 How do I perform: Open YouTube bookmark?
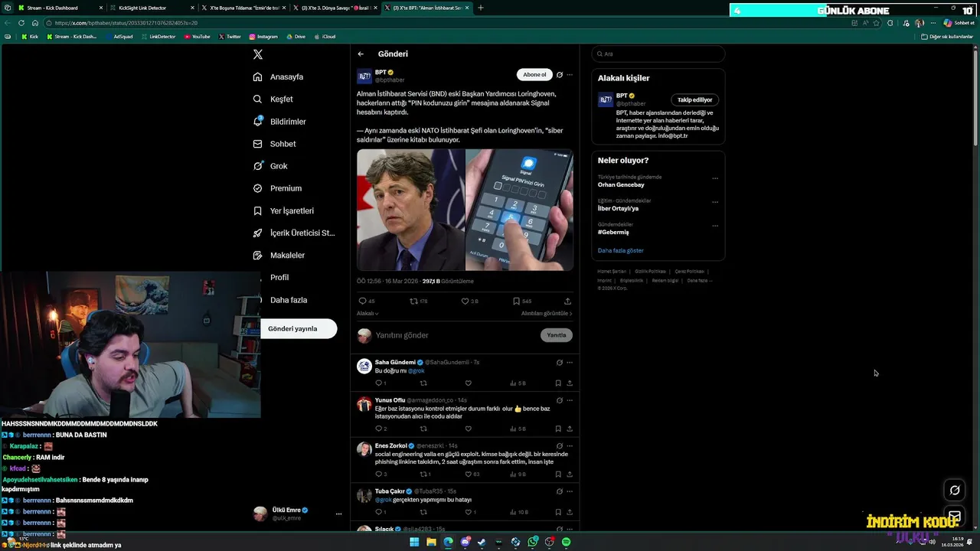click(x=197, y=37)
